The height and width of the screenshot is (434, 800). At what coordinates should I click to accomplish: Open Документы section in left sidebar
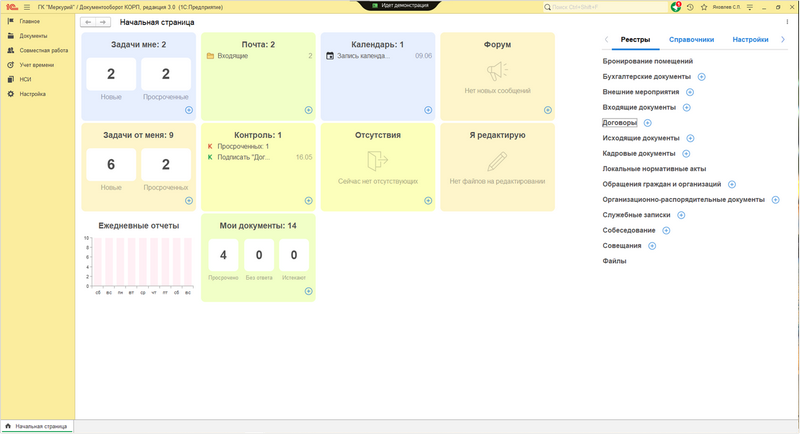click(x=33, y=35)
